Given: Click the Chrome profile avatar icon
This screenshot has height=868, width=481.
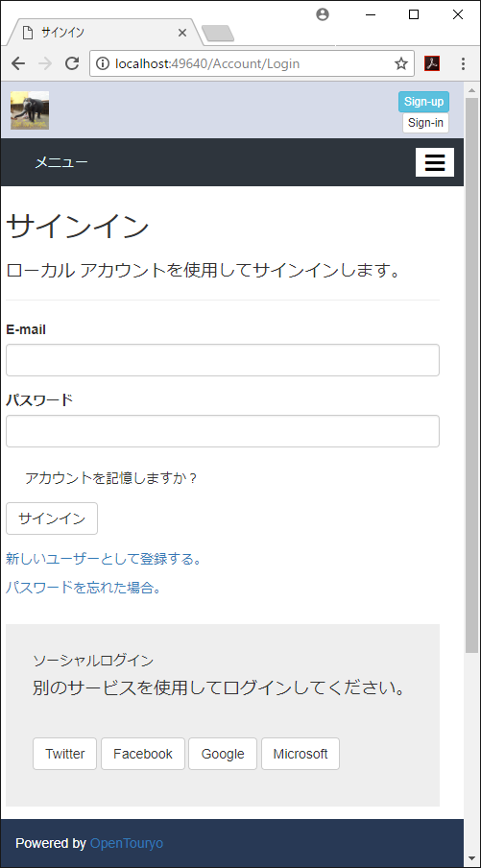Looking at the screenshot, I should point(323,15).
